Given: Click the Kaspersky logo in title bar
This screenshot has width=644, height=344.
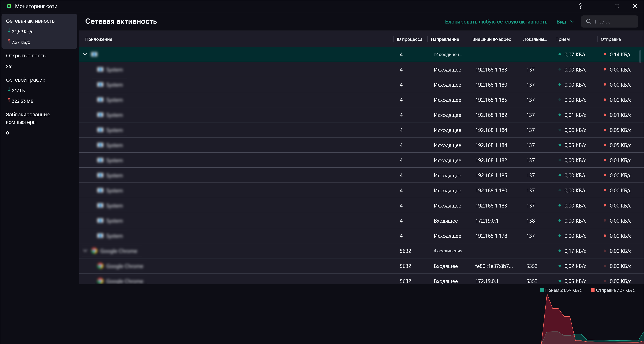Looking at the screenshot, I should coord(9,6).
